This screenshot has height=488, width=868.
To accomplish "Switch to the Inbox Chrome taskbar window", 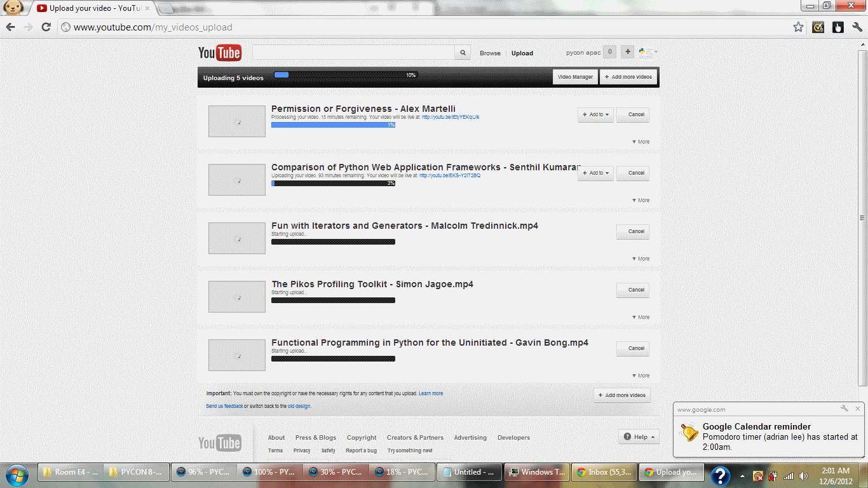I will tap(603, 473).
